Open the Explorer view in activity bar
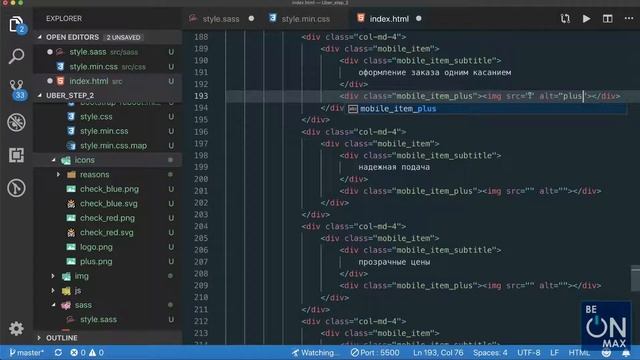The width and height of the screenshot is (640, 360). click(16, 24)
